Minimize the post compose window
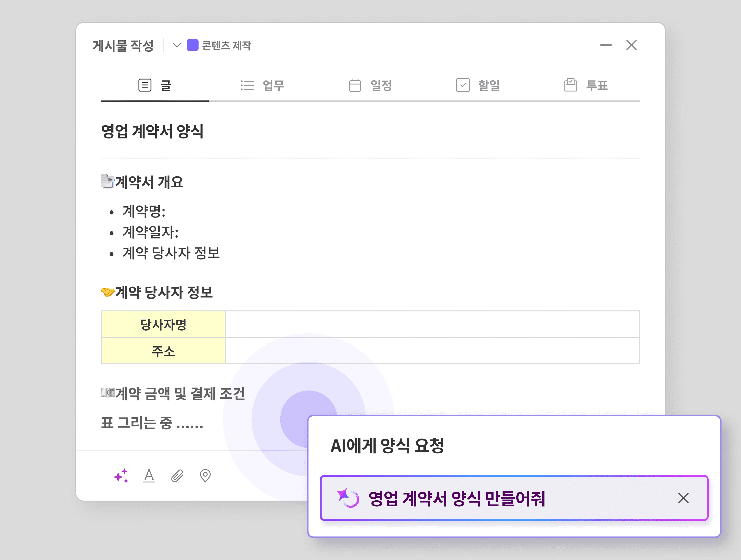741x560 pixels. pos(606,45)
